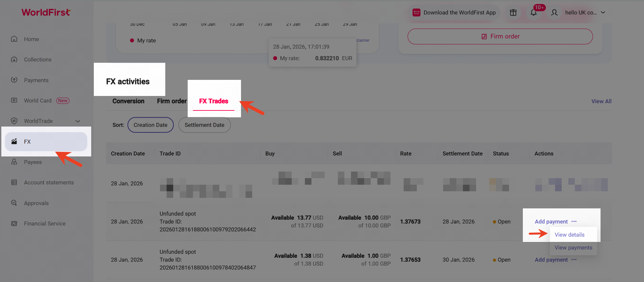Click the user profile avatar icon

tap(554, 12)
